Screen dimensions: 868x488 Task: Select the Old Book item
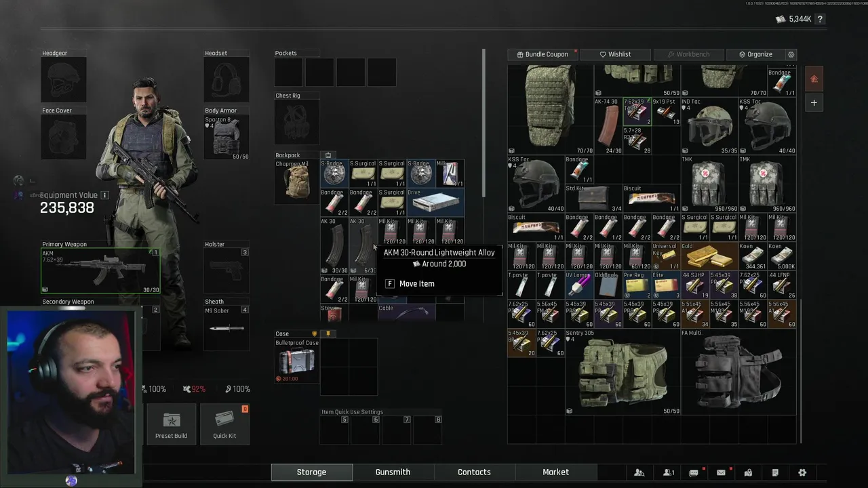[608, 285]
